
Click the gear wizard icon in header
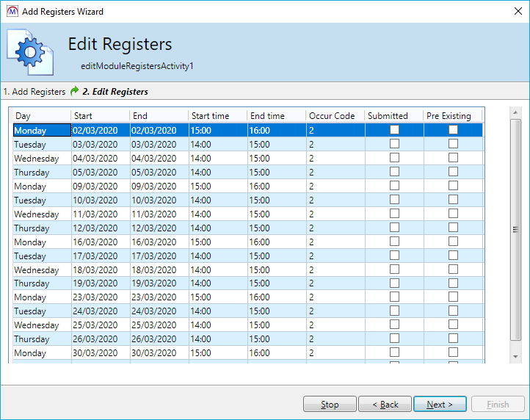tap(30, 52)
